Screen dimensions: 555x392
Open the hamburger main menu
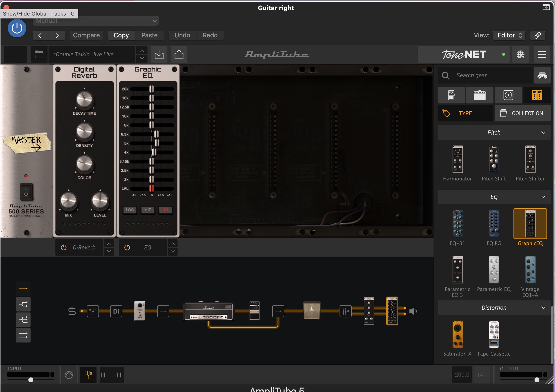[x=542, y=54]
